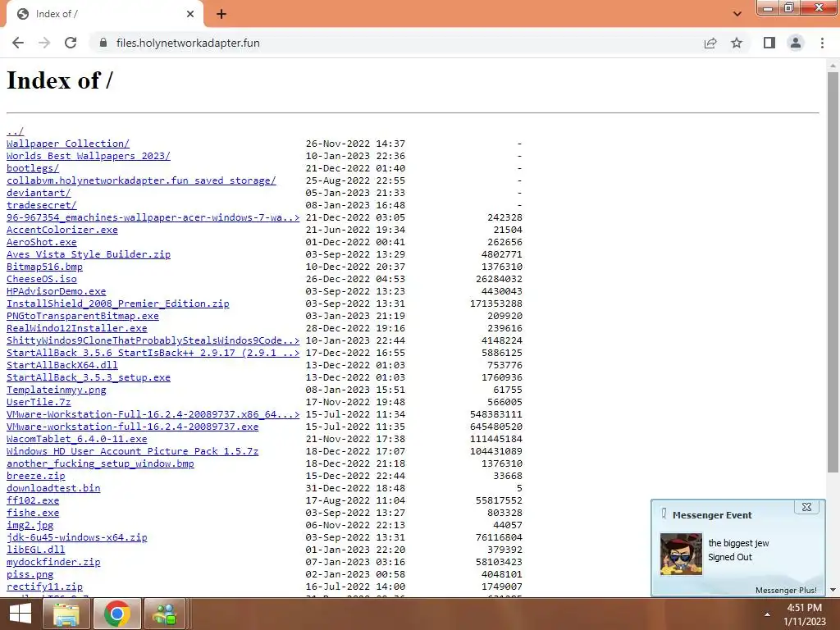Download UserTile.7z

point(39,402)
